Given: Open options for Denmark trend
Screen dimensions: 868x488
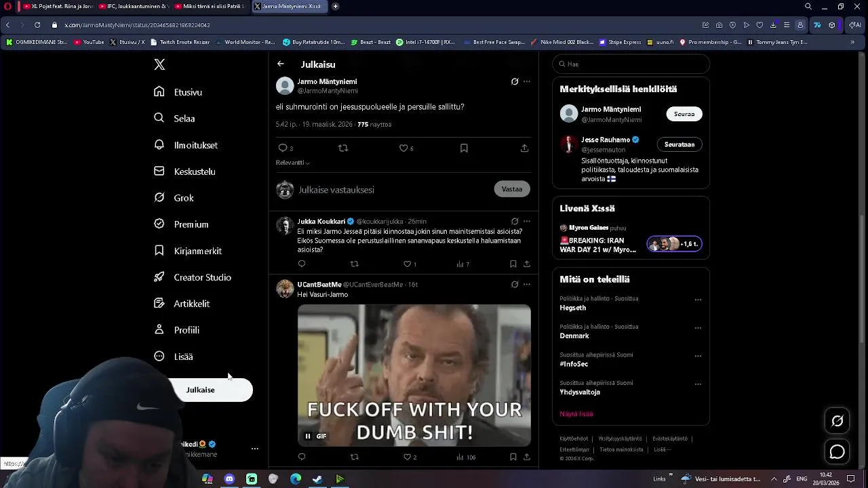Looking at the screenshot, I should coord(698,328).
